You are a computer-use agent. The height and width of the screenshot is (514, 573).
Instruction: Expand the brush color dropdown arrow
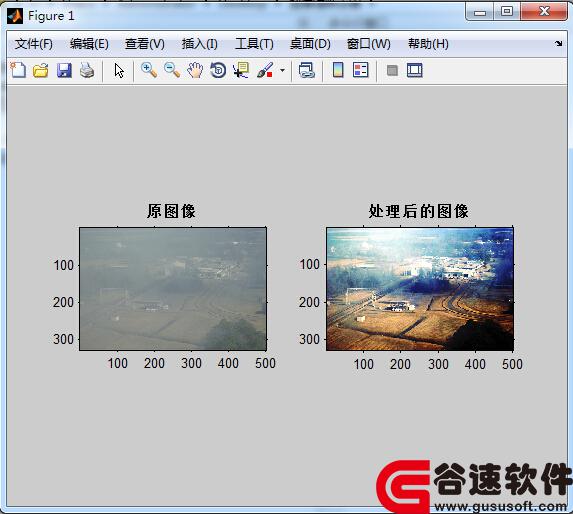tap(282, 70)
